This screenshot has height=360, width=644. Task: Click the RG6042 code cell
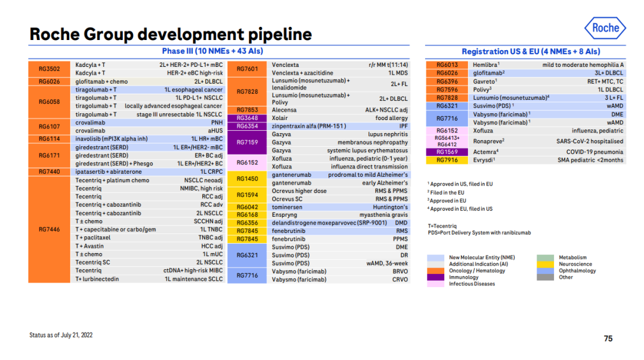coord(247,207)
